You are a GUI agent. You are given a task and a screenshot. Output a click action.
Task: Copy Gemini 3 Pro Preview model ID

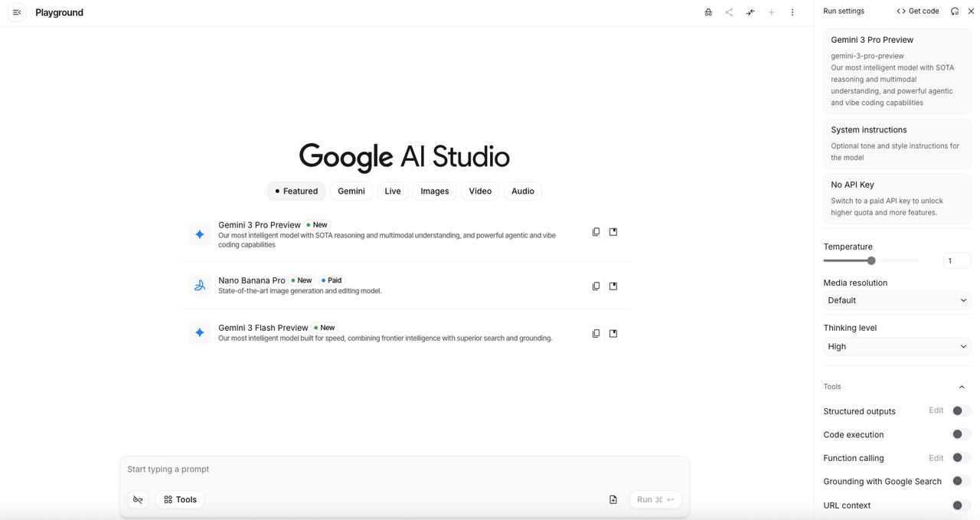click(596, 232)
